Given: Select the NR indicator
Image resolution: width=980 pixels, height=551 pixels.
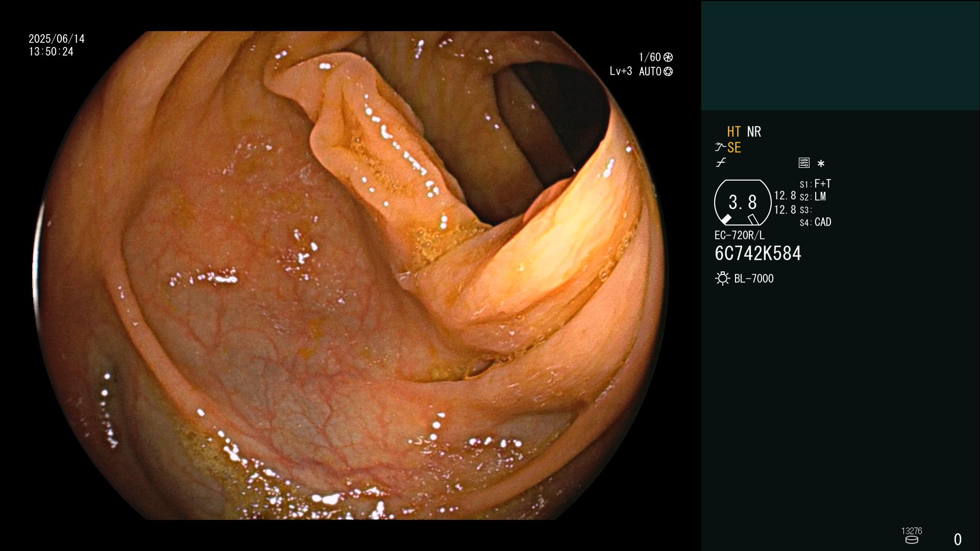Looking at the screenshot, I should click(x=754, y=132).
